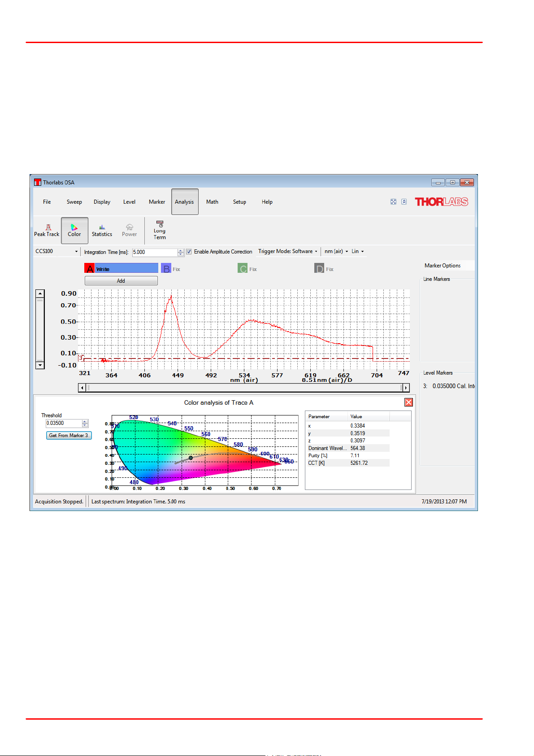Select the trace B icon
The width and height of the screenshot is (534, 756).
pos(166,269)
